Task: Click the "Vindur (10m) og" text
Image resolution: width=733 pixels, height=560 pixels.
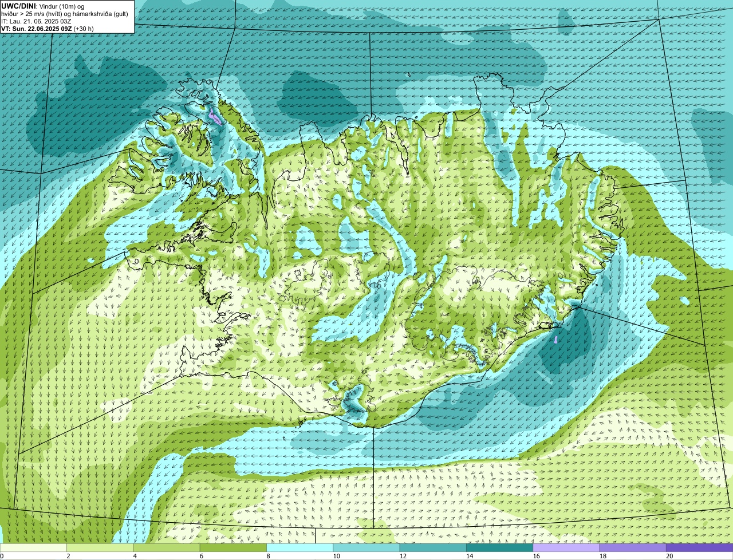Action: (x=62, y=6)
